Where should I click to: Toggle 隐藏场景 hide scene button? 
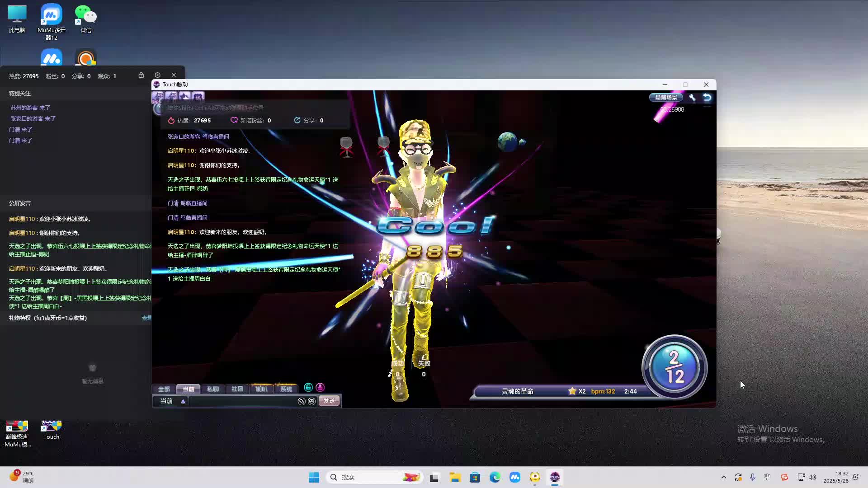tap(666, 98)
